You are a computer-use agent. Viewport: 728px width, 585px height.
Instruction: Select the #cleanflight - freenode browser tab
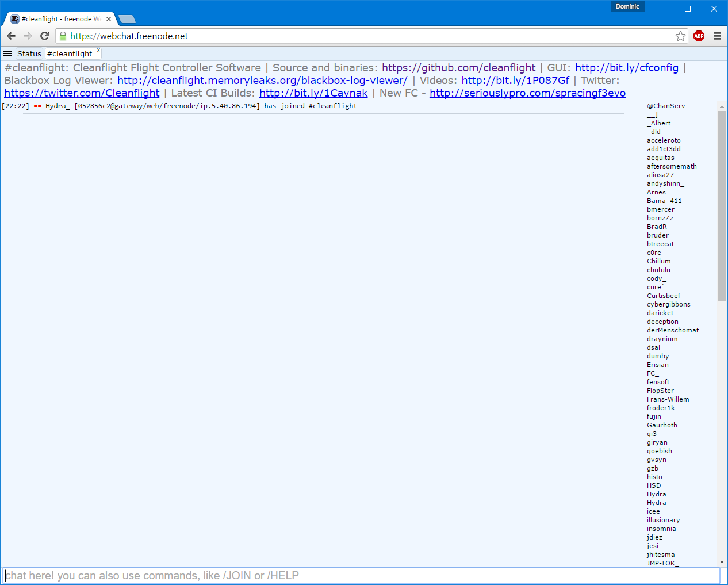pyautogui.click(x=60, y=19)
